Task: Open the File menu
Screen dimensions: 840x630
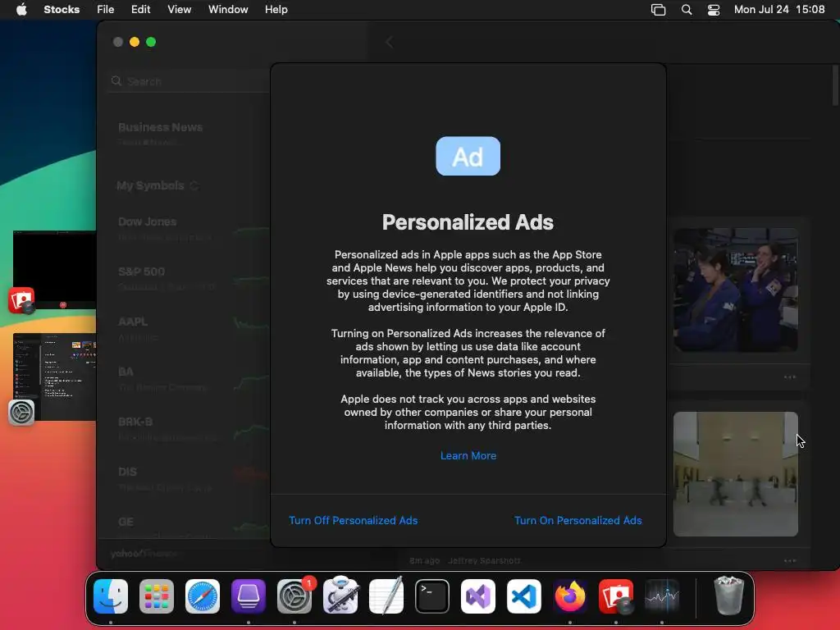Action: coord(106,10)
